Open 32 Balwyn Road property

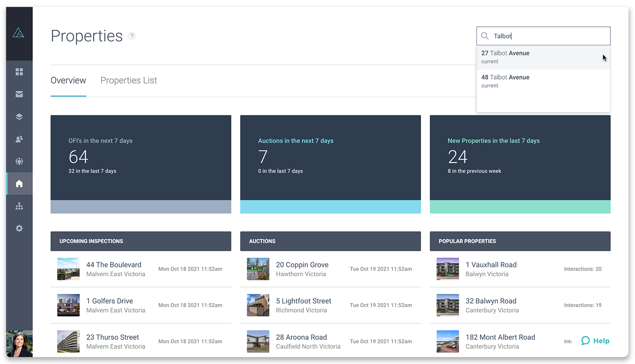(x=520, y=305)
